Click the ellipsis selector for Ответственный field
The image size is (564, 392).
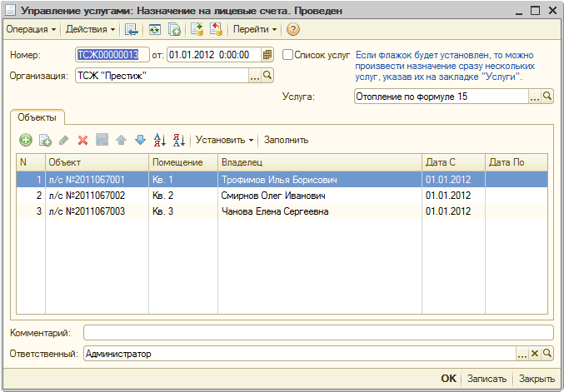click(522, 354)
